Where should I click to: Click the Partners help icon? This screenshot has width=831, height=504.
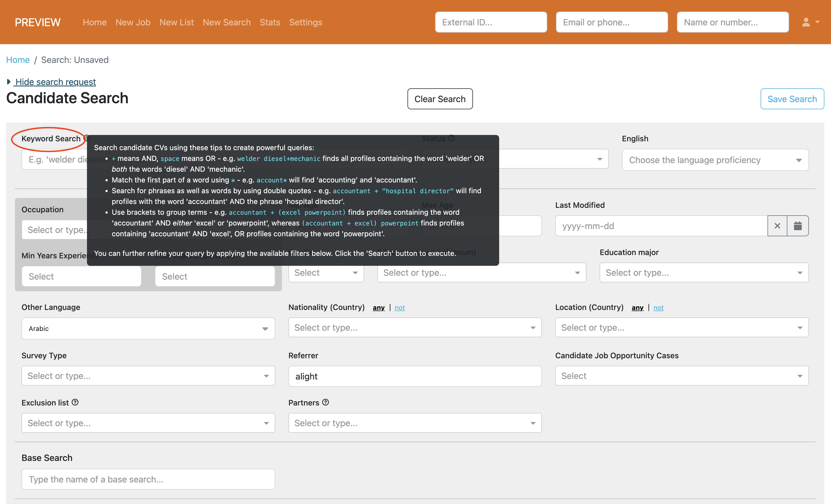point(325,402)
